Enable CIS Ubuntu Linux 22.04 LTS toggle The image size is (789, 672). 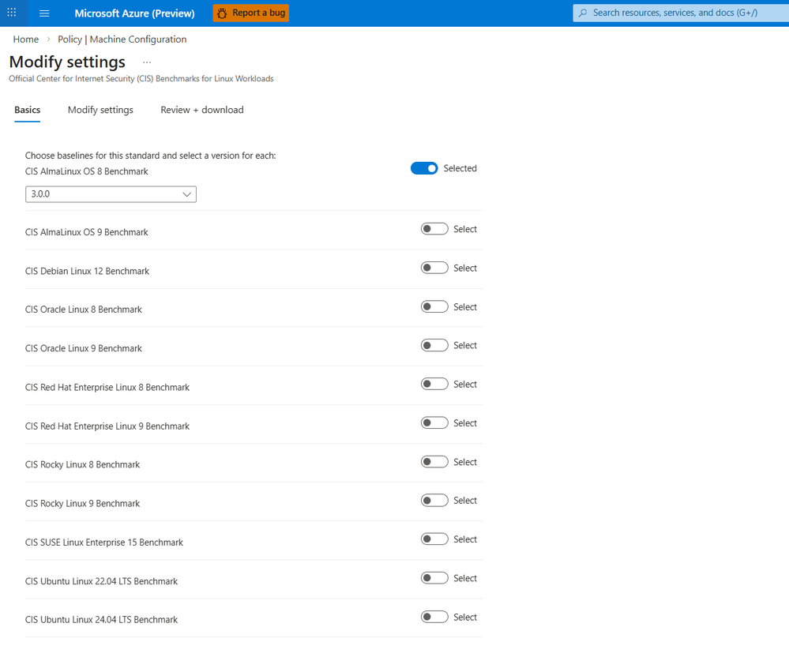point(434,578)
